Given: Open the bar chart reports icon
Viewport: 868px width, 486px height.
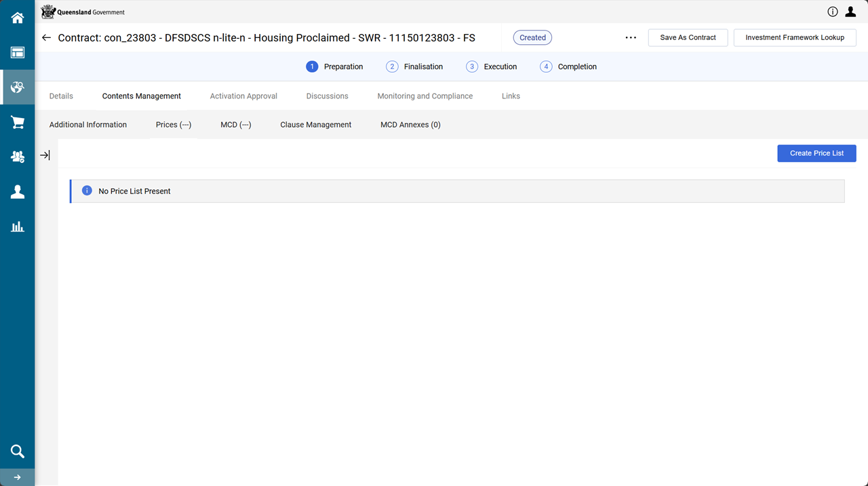Looking at the screenshot, I should point(18,227).
